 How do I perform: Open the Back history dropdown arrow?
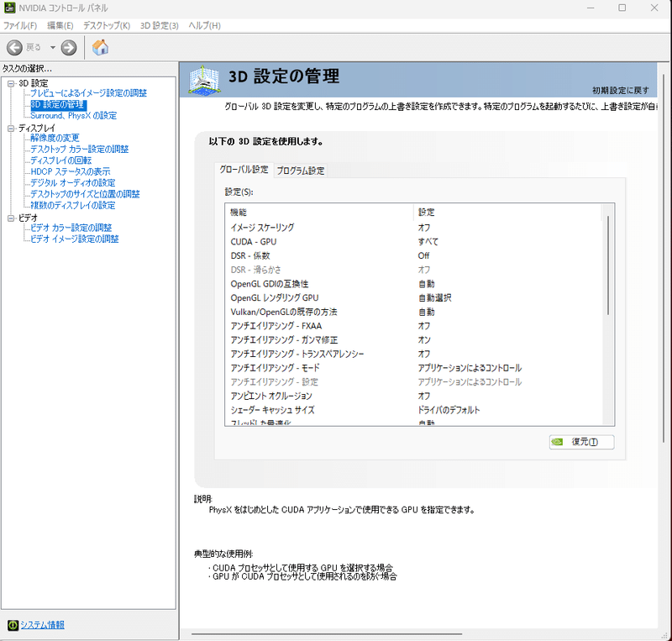(x=53, y=47)
